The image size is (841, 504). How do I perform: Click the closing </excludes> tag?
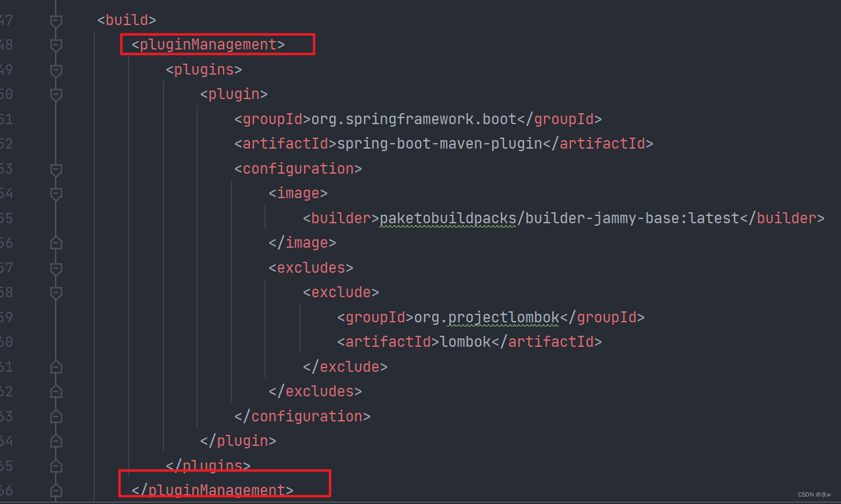(315, 391)
